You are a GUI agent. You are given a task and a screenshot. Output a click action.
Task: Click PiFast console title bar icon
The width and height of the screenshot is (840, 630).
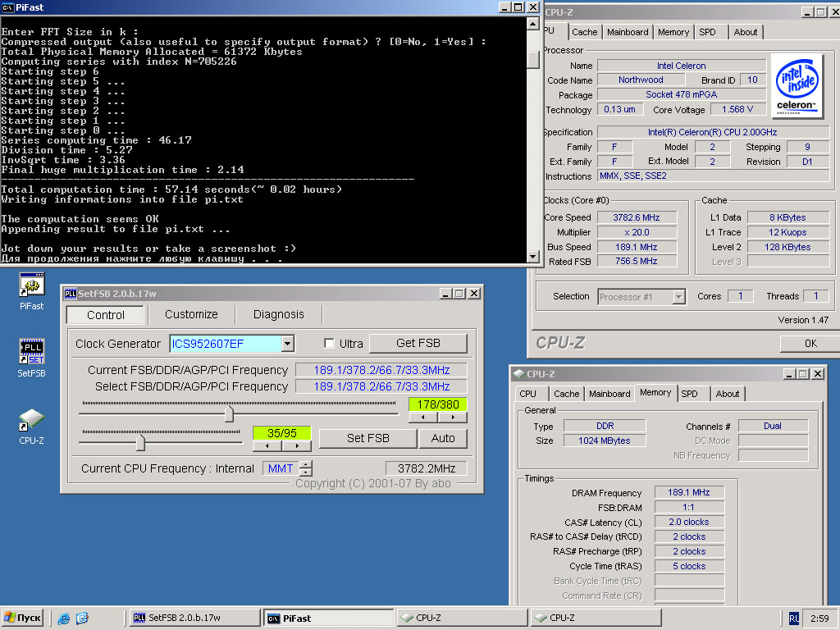point(7,7)
